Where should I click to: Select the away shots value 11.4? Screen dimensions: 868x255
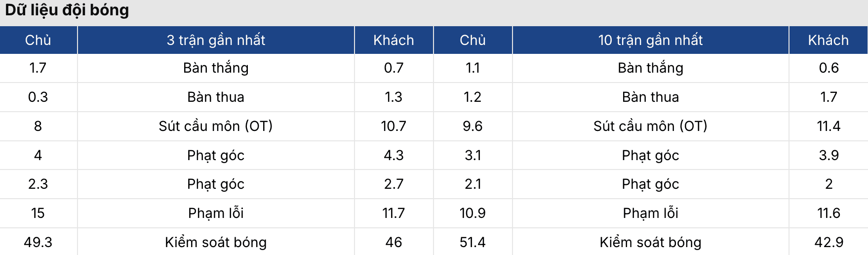click(x=829, y=126)
